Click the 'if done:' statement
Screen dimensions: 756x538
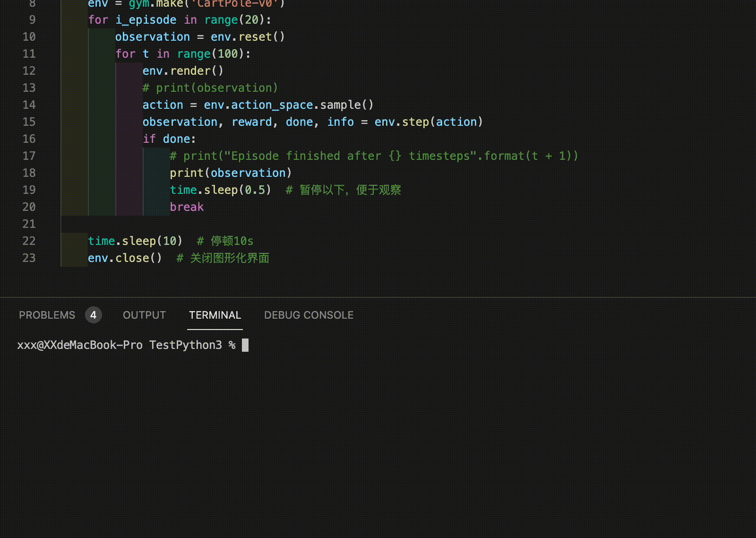169,139
